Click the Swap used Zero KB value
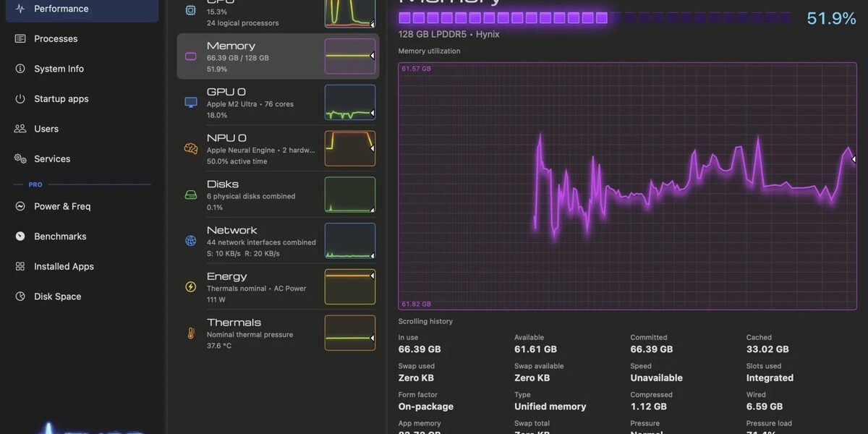 click(x=416, y=378)
